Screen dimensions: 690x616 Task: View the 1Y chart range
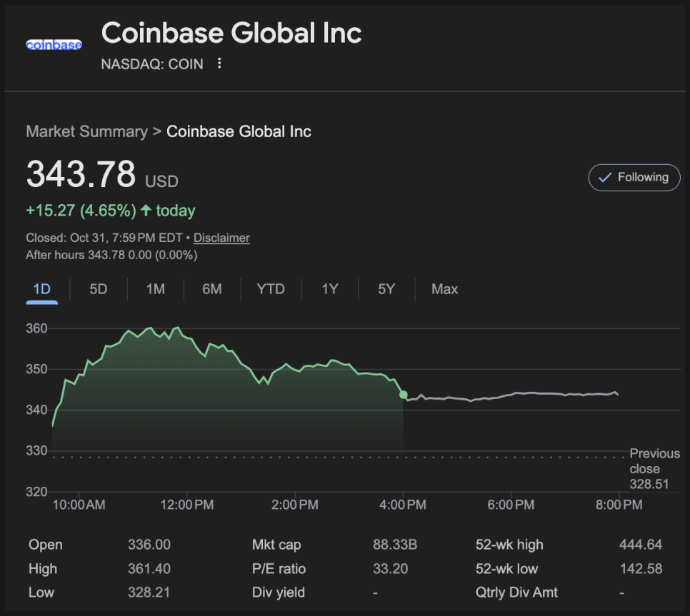[x=329, y=289]
